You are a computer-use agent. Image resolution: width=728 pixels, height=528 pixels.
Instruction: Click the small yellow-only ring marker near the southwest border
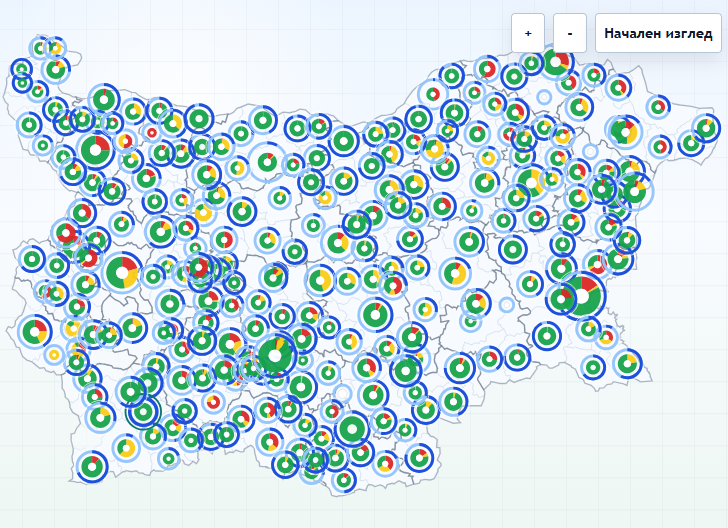(x=54, y=355)
